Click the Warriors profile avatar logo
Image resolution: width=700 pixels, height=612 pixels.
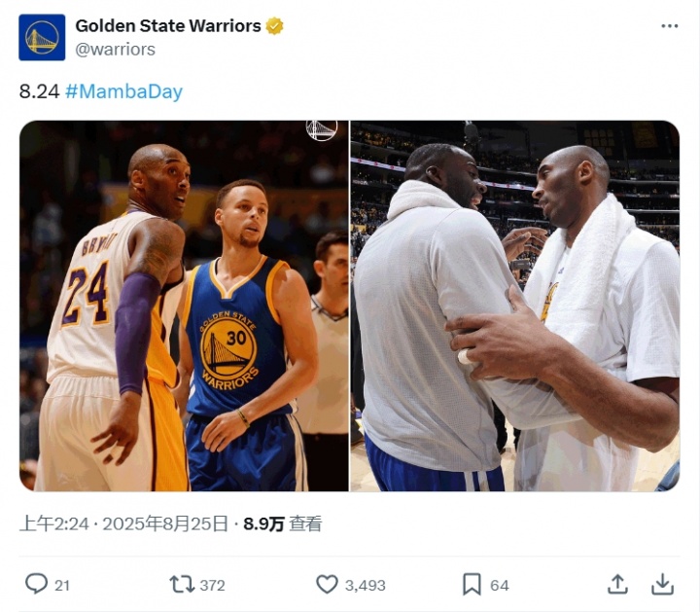coord(42,37)
